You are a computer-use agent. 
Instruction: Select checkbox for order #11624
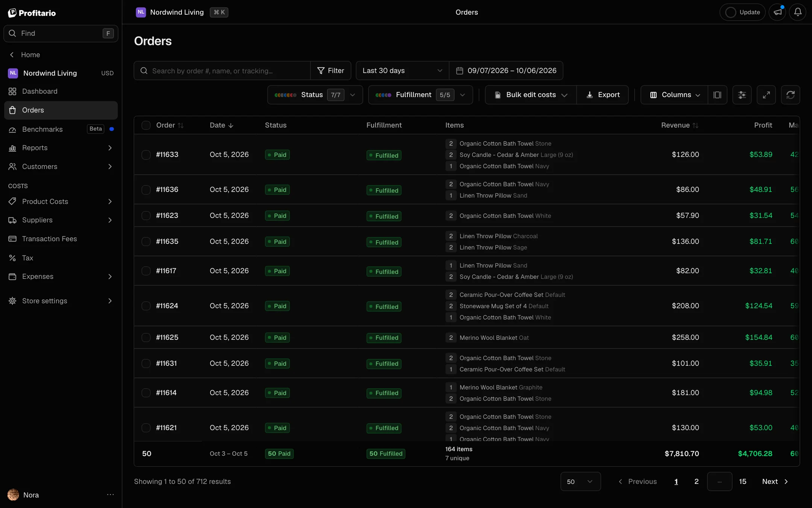146,306
